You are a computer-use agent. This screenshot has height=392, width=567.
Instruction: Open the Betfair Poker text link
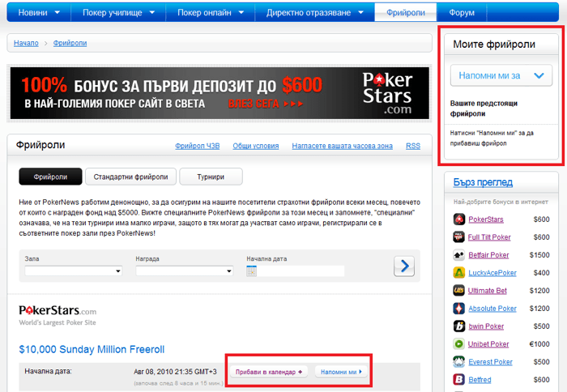[x=488, y=255]
